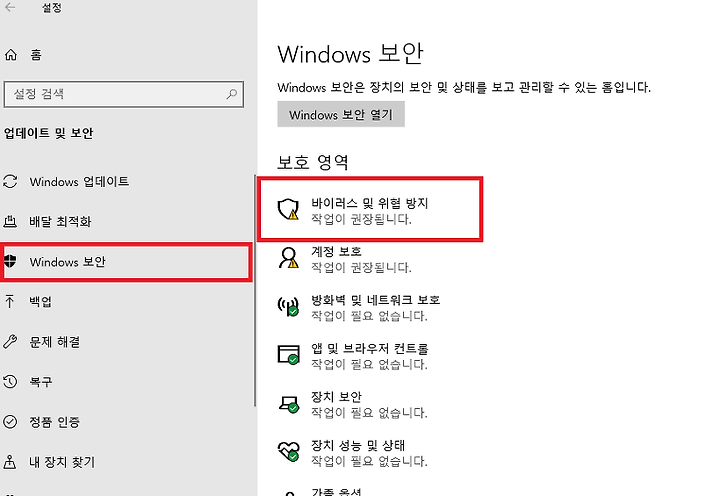Click 장치 보안 laptop icon

click(288, 404)
